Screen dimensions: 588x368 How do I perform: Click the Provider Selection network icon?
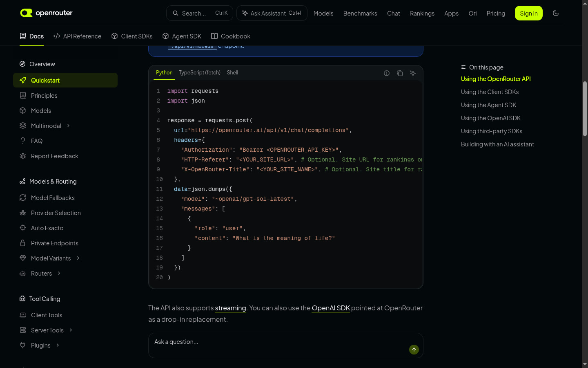(23, 213)
